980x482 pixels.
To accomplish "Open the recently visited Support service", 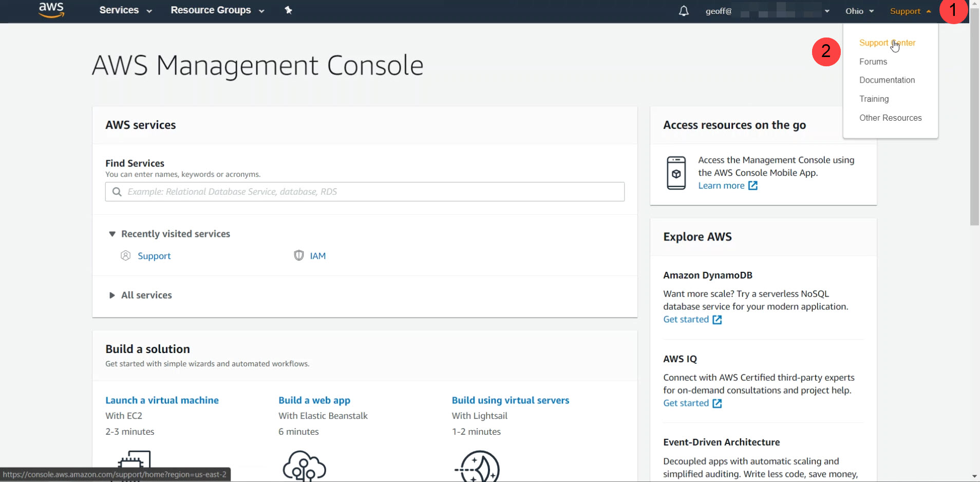I will (x=154, y=256).
